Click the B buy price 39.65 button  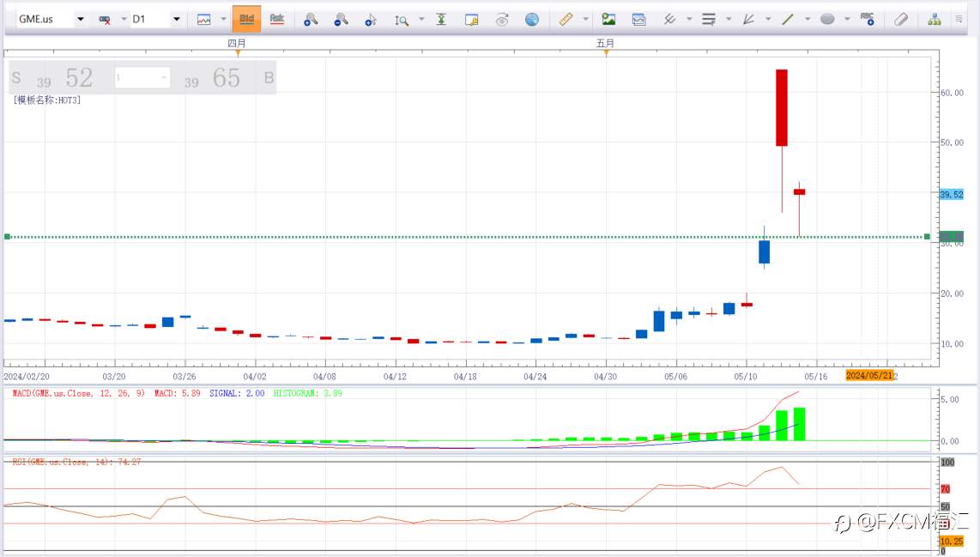pyautogui.click(x=229, y=78)
